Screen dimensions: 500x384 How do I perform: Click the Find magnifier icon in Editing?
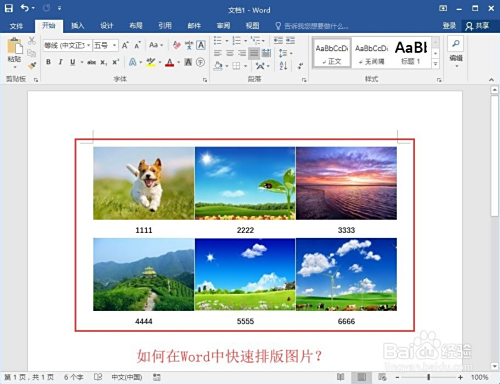[x=456, y=43]
